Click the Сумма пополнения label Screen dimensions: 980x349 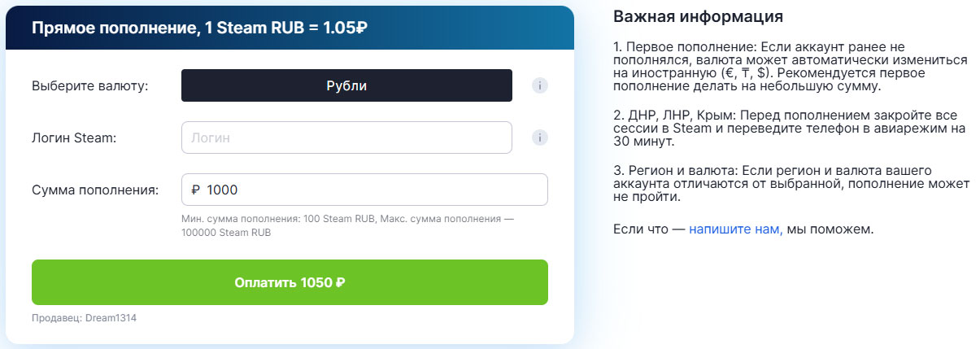95,190
